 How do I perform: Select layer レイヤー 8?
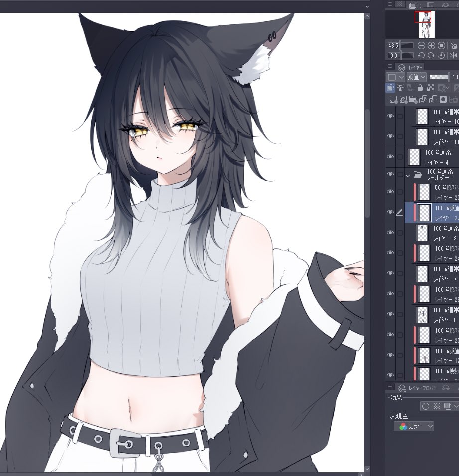coord(436,315)
